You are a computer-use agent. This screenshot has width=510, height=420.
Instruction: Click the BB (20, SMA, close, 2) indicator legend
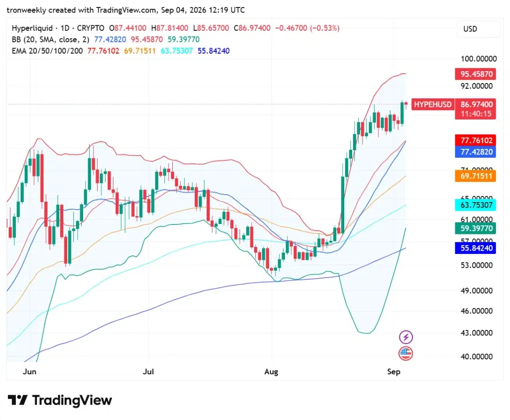50,40
